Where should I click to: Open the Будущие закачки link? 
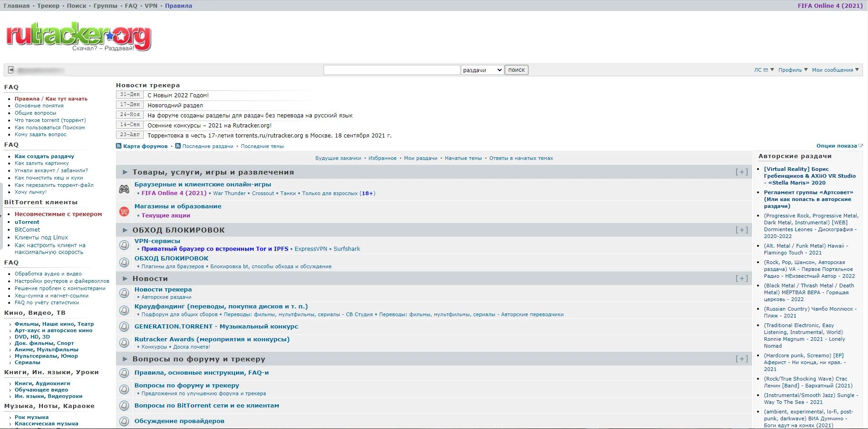click(x=338, y=158)
